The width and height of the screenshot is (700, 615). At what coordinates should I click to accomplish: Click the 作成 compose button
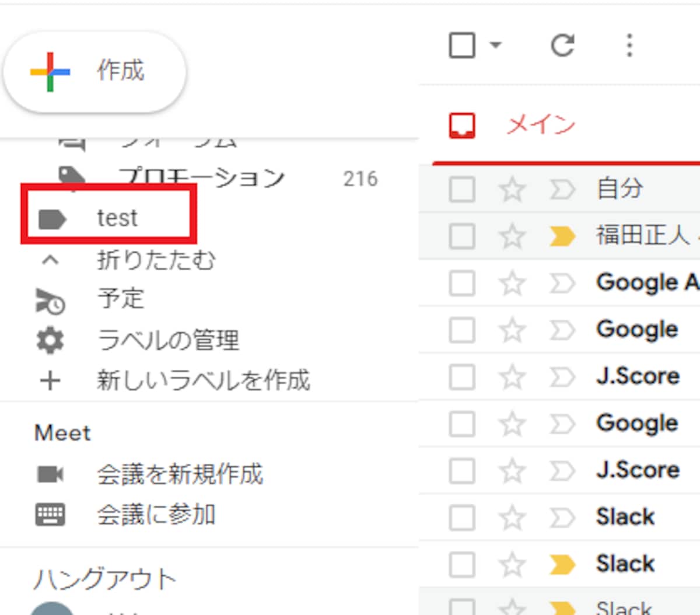[x=94, y=71]
